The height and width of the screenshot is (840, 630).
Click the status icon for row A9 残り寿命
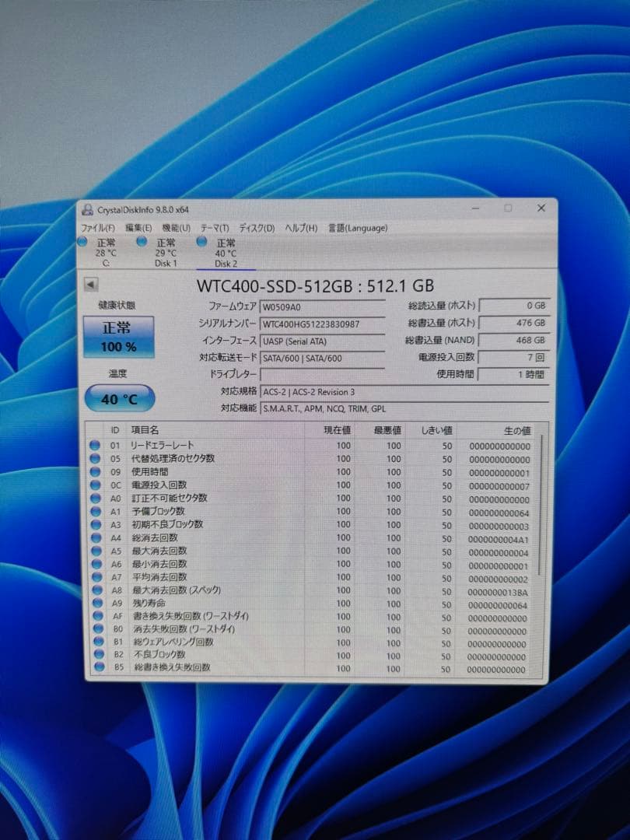(97, 604)
